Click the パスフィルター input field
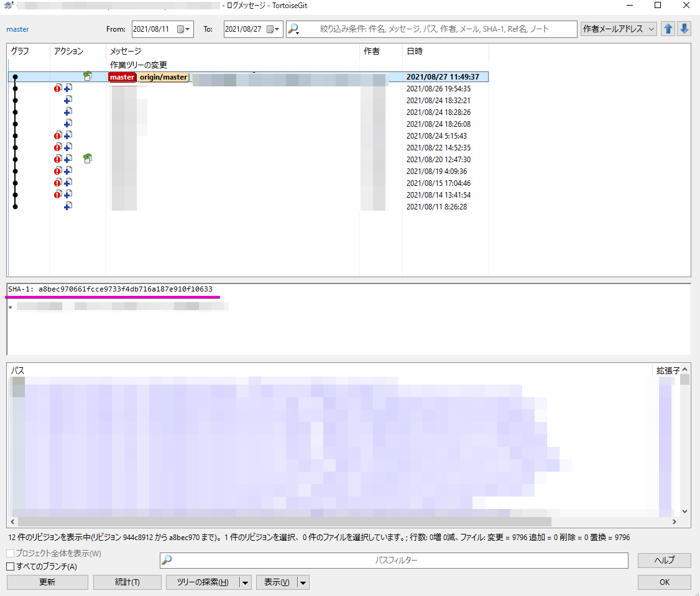 click(394, 561)
